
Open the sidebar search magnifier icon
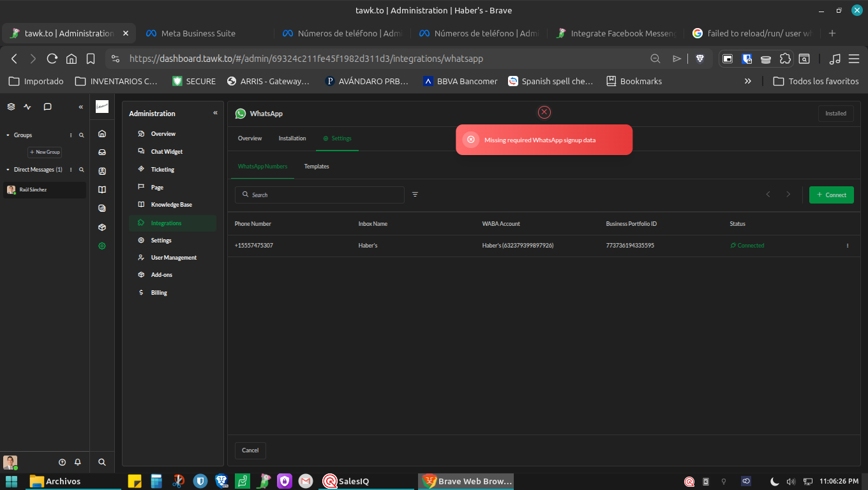(x=102, y=462)
